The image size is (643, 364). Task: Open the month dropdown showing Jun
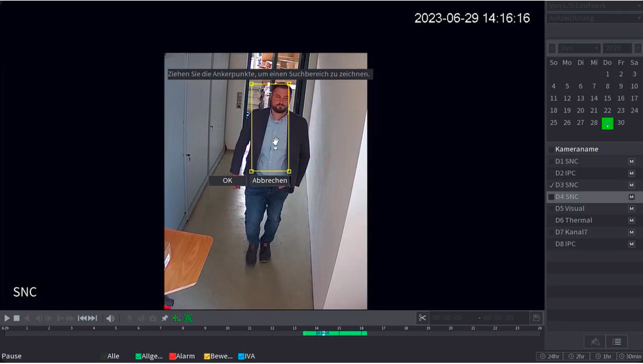[579, 48]
